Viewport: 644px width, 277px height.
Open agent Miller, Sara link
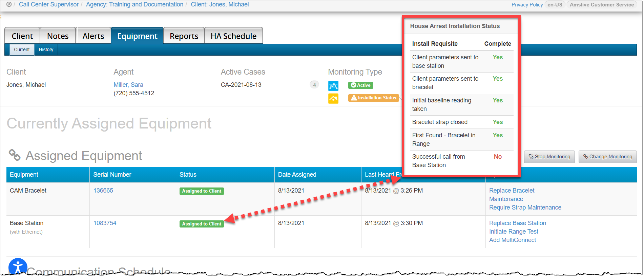pos(128,85)
